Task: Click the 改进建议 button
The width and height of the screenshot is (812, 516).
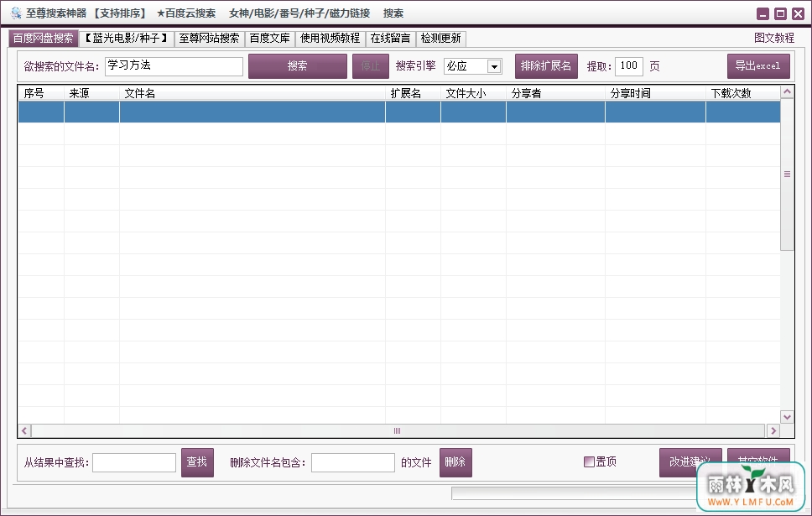Action: click(x=690, y=461)
